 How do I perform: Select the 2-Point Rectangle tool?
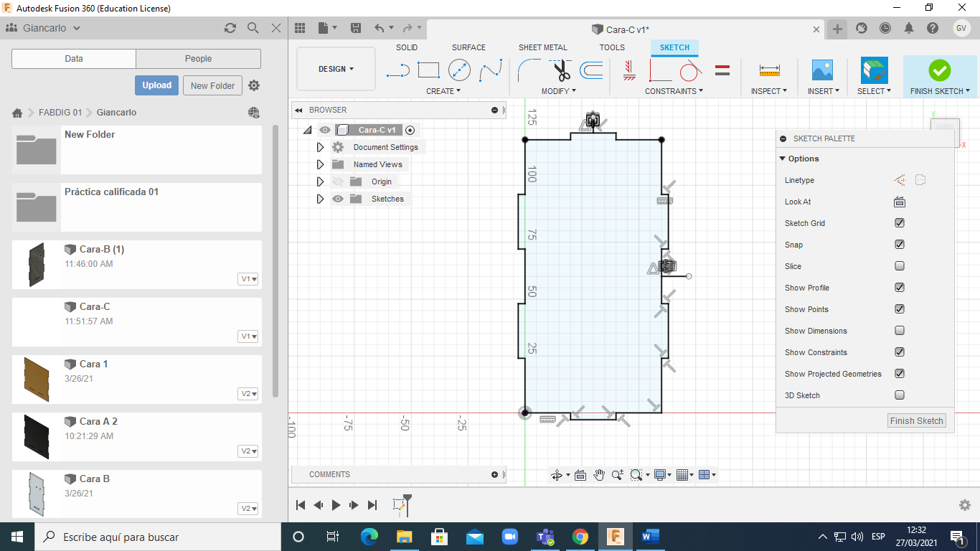428,70
